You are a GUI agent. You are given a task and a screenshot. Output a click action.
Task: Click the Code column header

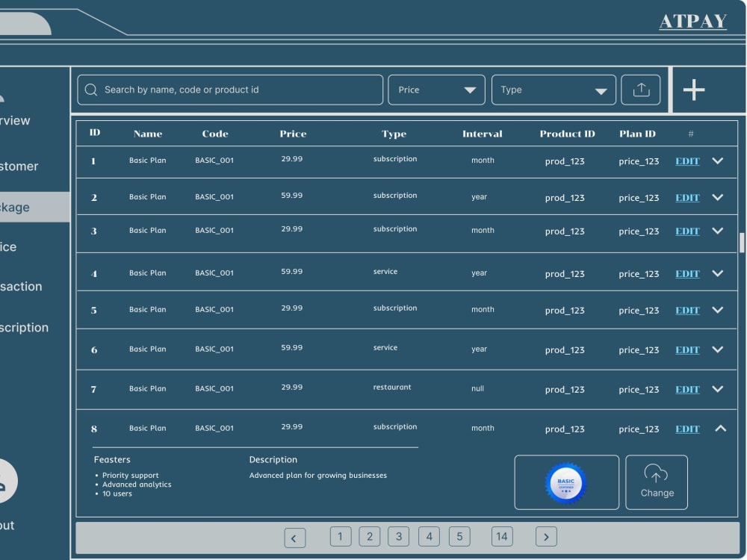pos(215,134)
